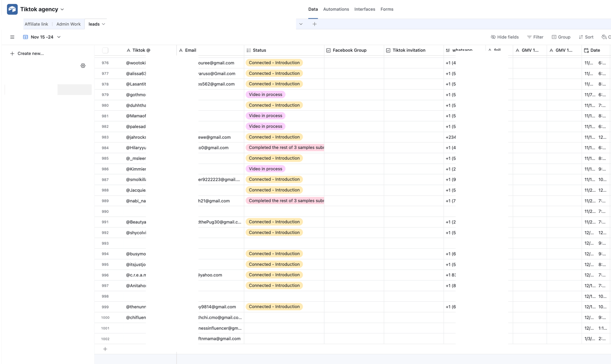
Task: Expand the Tiktok agency base dropdown
Action: point(62,9)
